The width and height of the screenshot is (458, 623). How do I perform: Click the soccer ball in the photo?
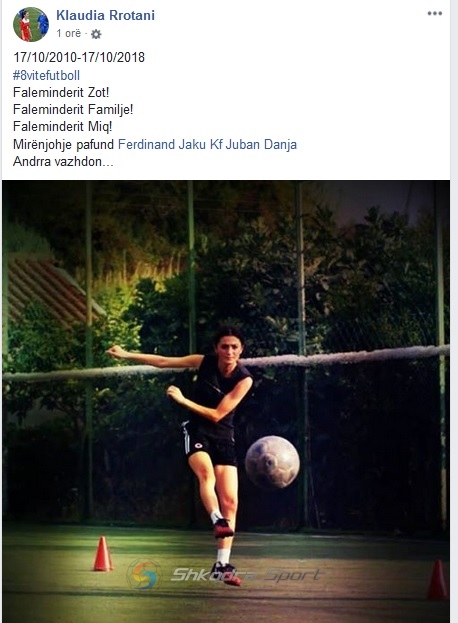272,462
